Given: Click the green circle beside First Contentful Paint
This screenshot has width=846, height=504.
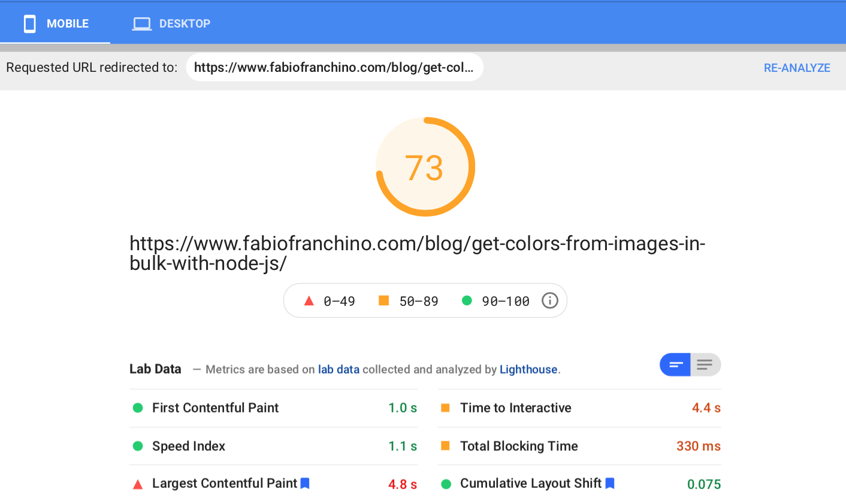Looking at the screenshot, I should pos(138,408).
